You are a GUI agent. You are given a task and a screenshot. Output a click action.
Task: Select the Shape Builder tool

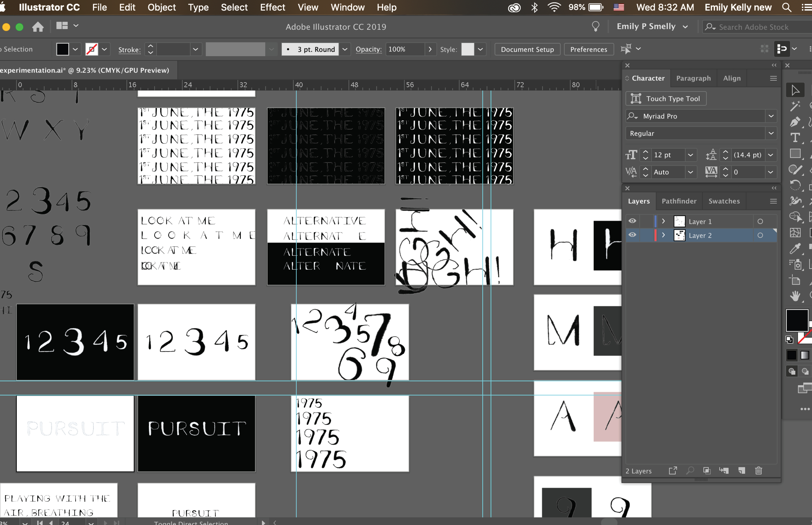[795, 217]
